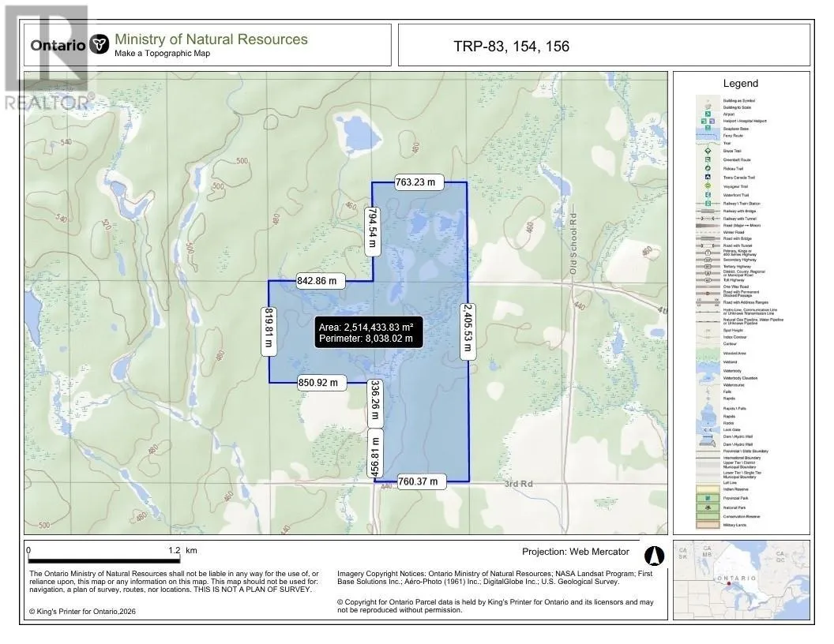Click the Seaplane Base legend icon

tap(708, 128)
